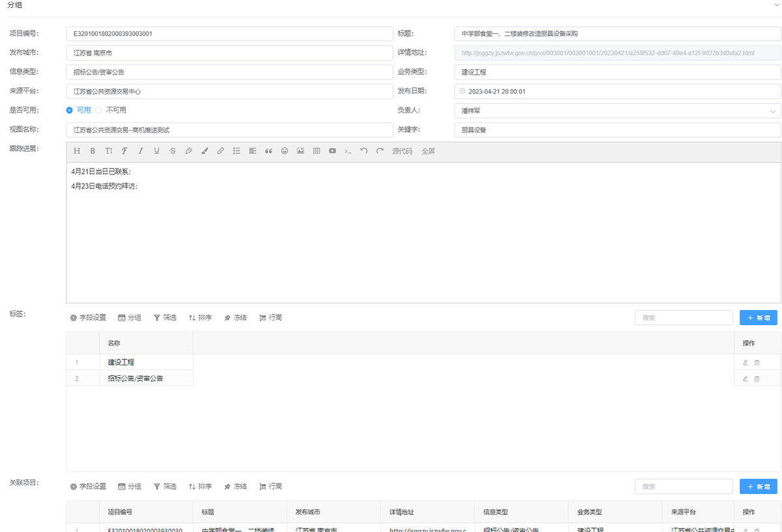Screen dimensions: 782x532
Task: Open the 发布日期 date picker
Action: tap(618, 92)
